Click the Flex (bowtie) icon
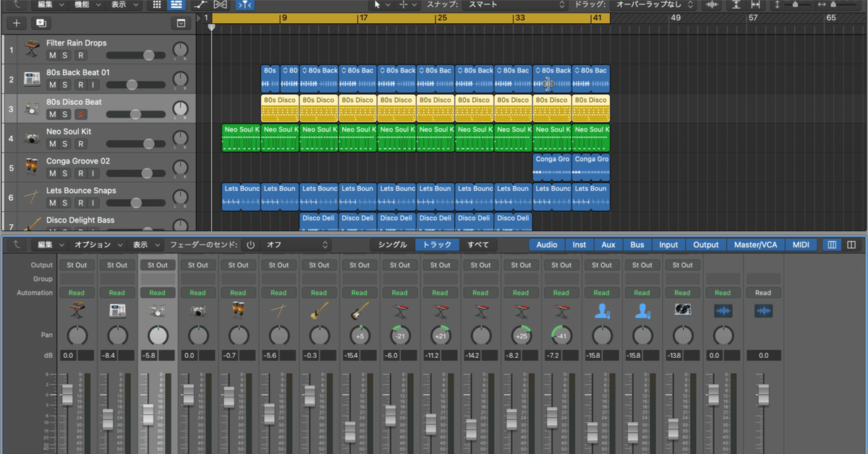This screenshot has height=454, width=868. click(221, 5)
